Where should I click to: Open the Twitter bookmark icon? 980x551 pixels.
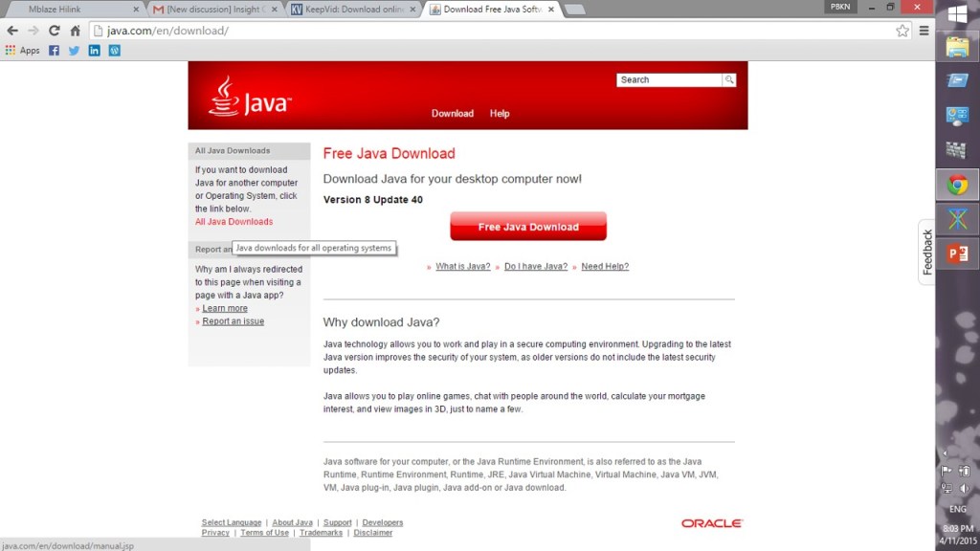(74, 51)
